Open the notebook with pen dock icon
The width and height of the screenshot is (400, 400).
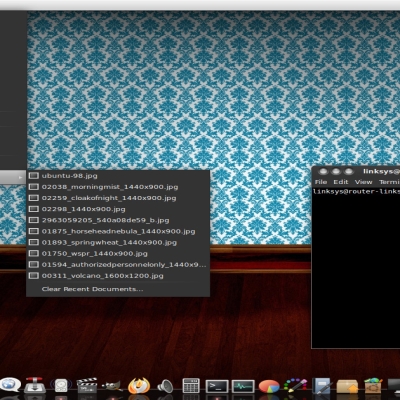tap(322, 386)
